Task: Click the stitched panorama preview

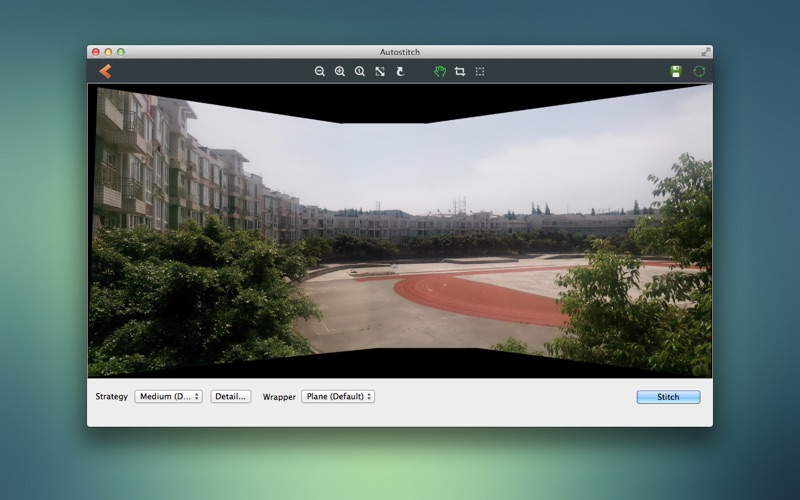Action: (400, 231)
